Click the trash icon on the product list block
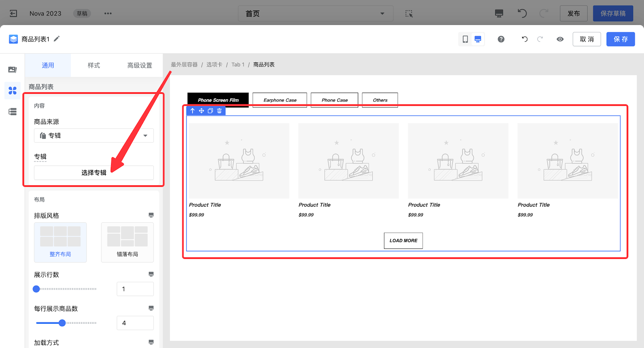The height and width of the screenshot is (348, 644). (x=219, y=111)
